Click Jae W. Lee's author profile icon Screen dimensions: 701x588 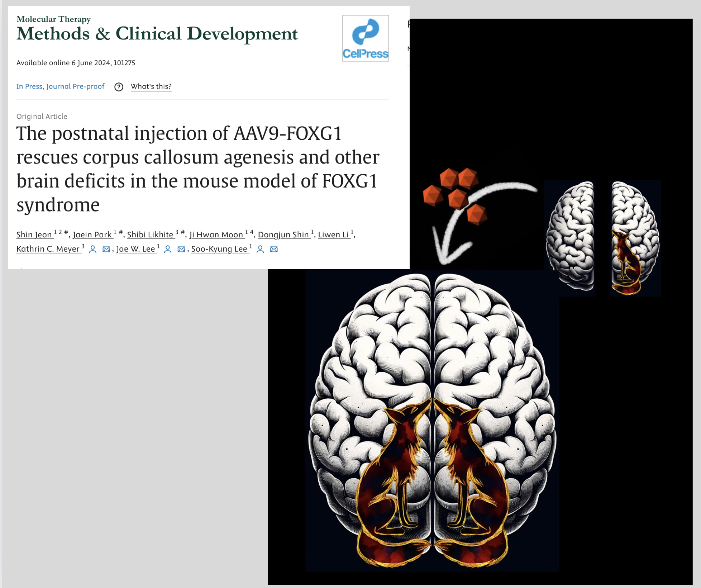pos(167,249)
